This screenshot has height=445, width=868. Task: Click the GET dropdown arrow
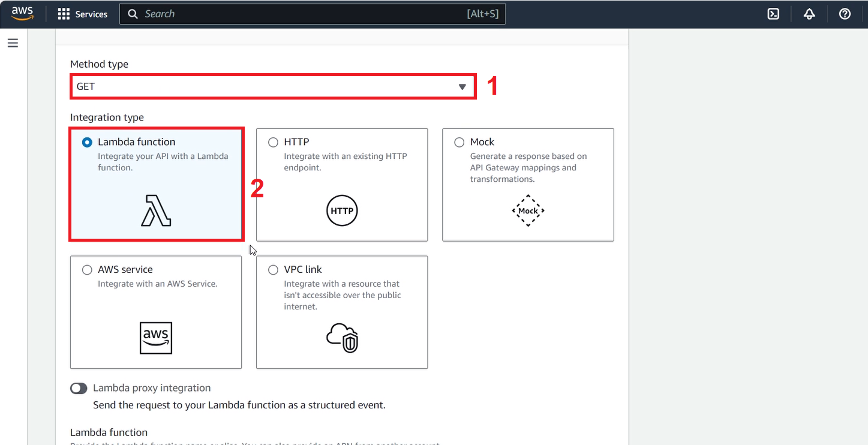point(462,86)
